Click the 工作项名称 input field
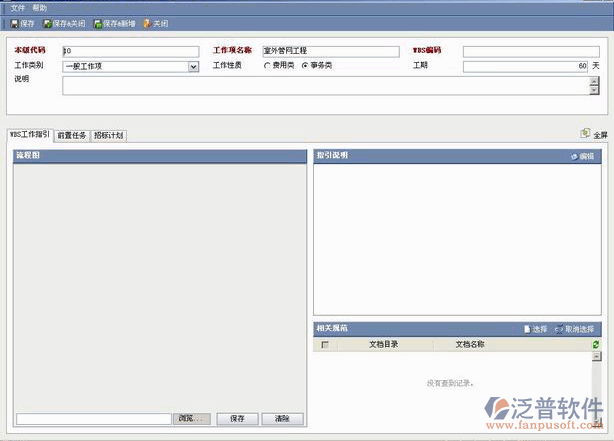This screenshot has height=441, width=614. pos(331,51)
